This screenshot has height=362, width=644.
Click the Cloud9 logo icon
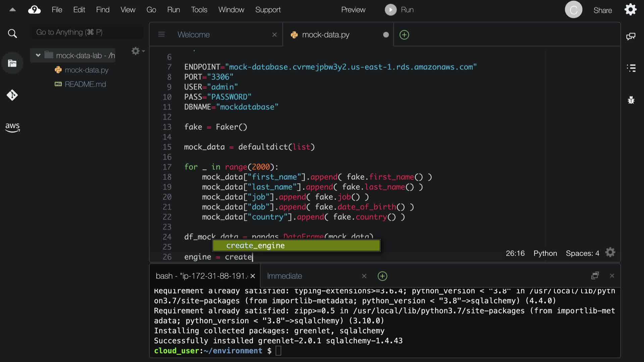34,10
